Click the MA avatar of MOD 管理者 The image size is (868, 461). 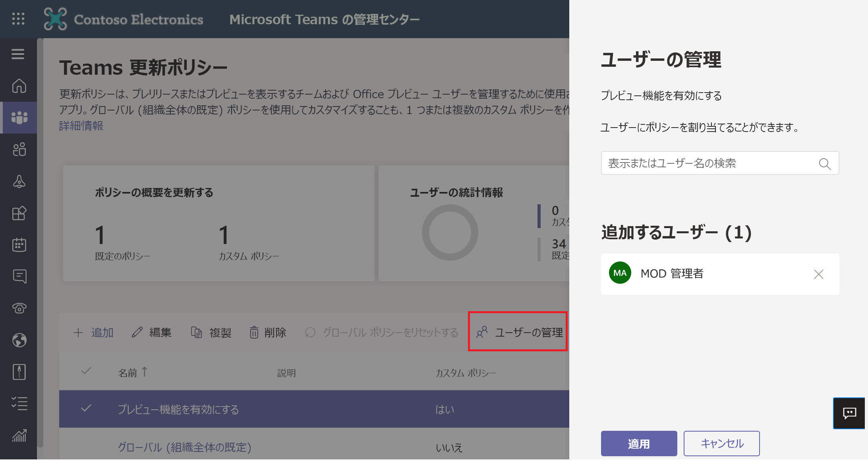(620, 273)
